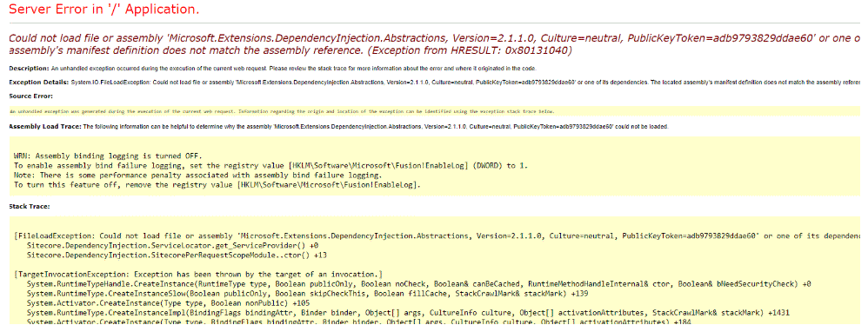Click the 'System.RuntimeType.CreateInstanceImpl' line ending +1431
This screenshot has width=868, height=325.
click(408, 312)
